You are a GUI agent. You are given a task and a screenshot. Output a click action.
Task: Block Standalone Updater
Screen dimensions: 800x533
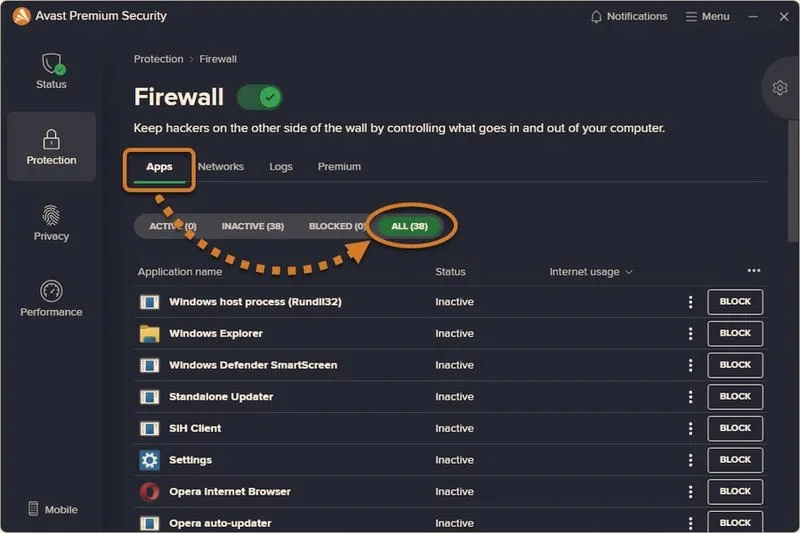(x=735, y=397)
